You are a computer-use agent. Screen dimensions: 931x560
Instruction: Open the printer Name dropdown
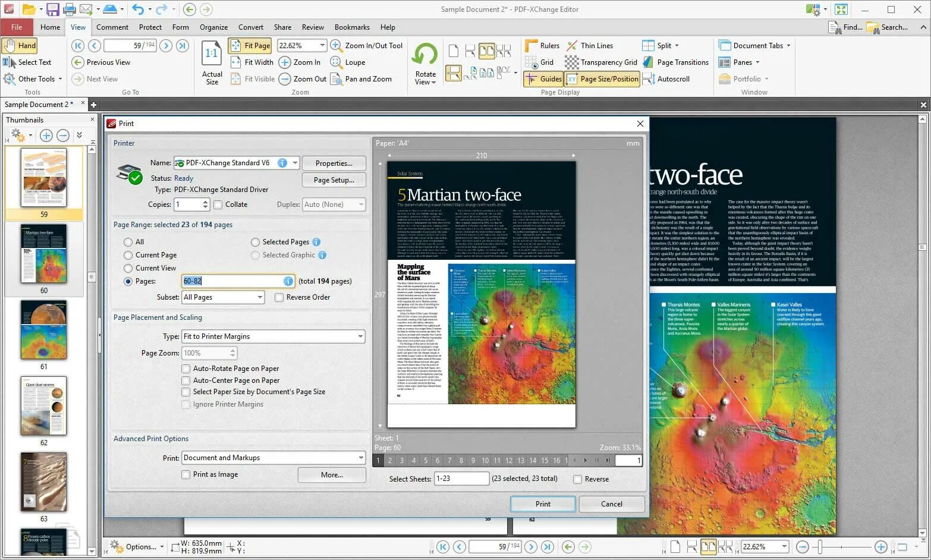tap(295, 163)
